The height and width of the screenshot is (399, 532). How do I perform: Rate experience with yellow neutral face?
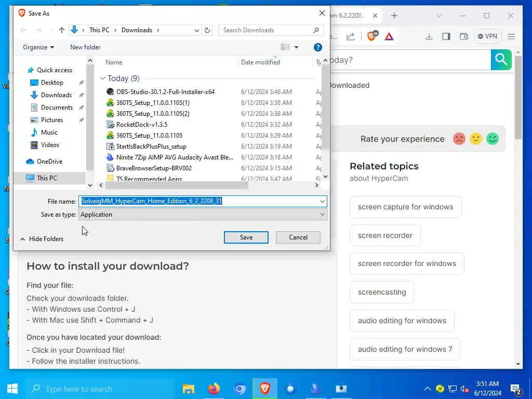click(476, 139)
